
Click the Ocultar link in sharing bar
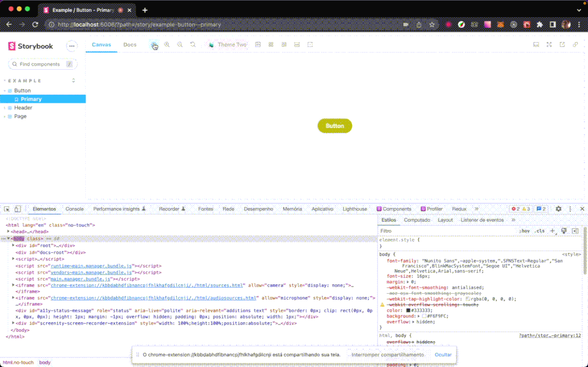443,355
